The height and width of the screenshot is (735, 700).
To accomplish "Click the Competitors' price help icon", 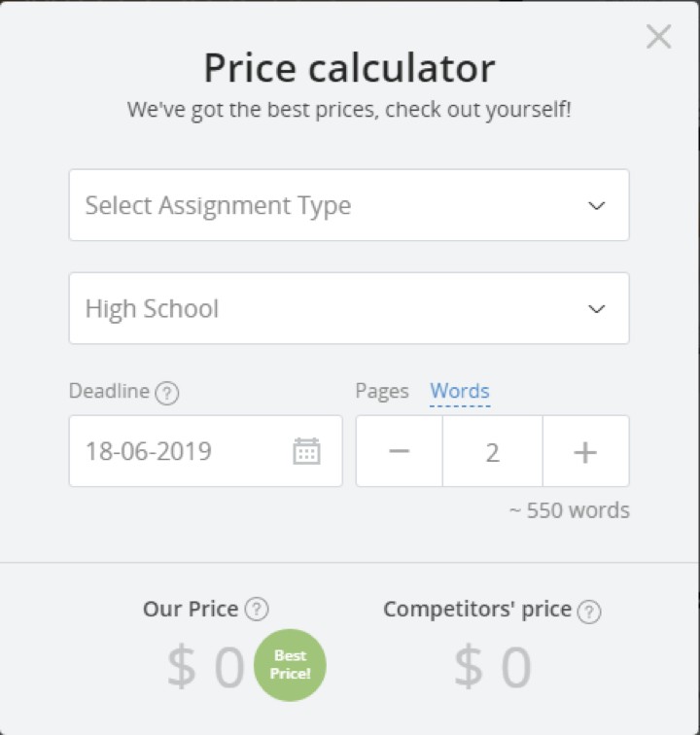I will (x=589, y=611).
